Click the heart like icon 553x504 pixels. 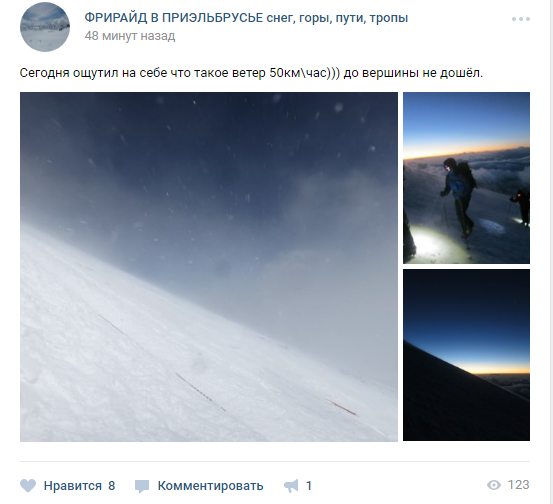coord(28,486)
